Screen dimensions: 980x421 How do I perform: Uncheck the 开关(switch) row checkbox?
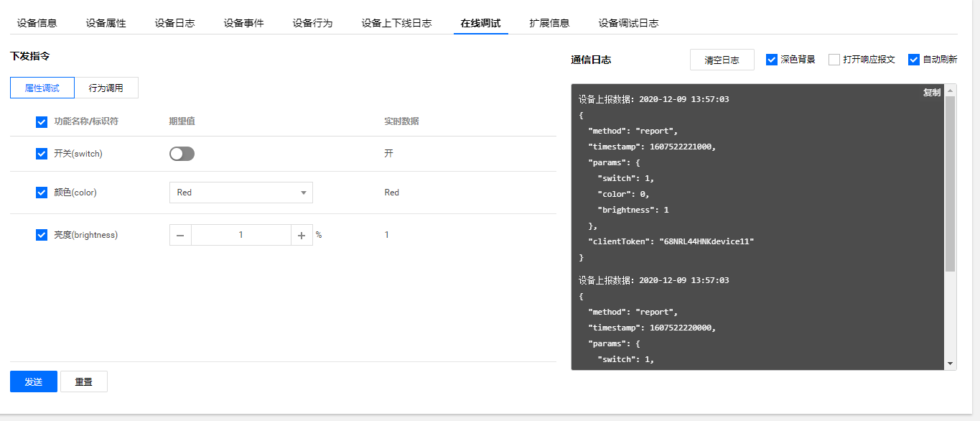pos(42,154)
